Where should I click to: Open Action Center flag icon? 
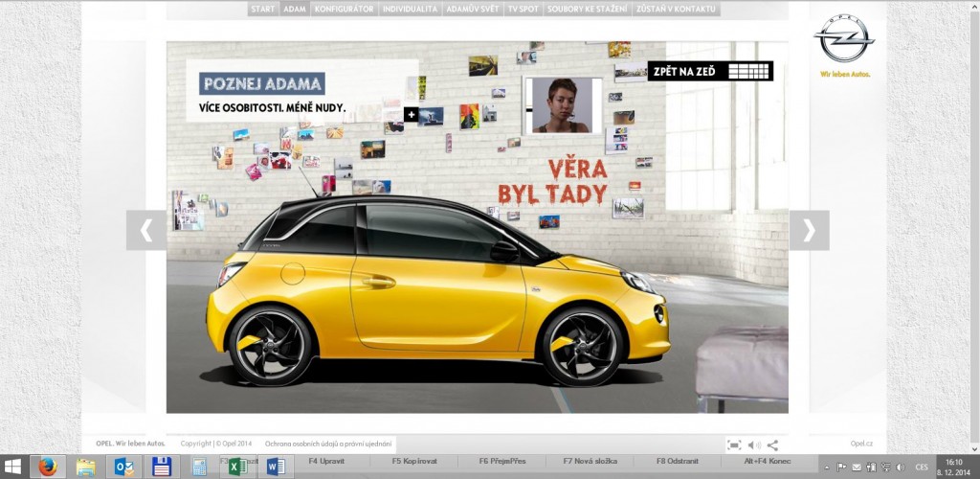click(x=841, y=468)
